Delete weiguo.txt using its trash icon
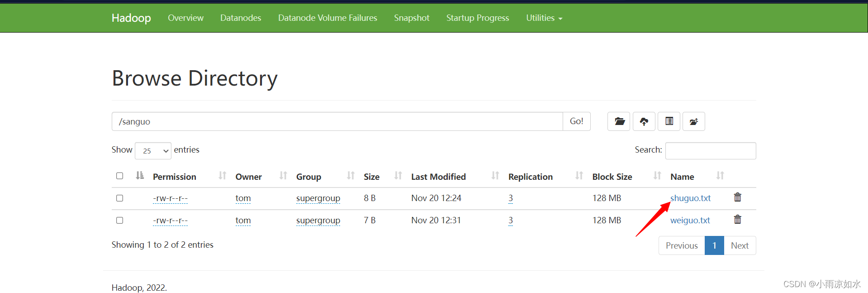Screen dimensions: 868x293 pos(737,220)
